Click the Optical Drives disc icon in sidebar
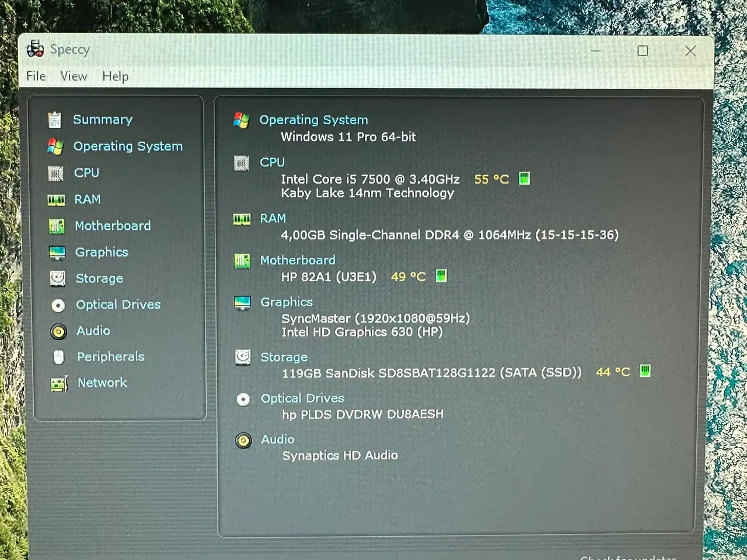 coord(58,305)
